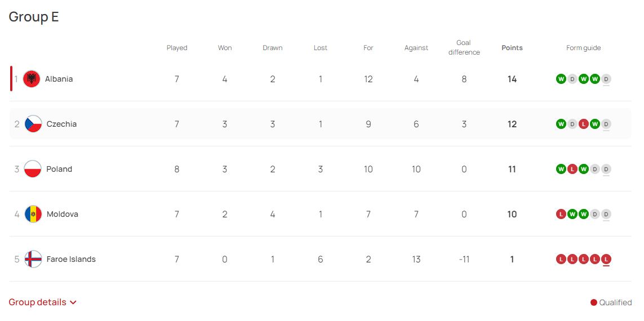Open the Moldova team name link
Viewport: 644px width, 321px height.
point(62,214)
